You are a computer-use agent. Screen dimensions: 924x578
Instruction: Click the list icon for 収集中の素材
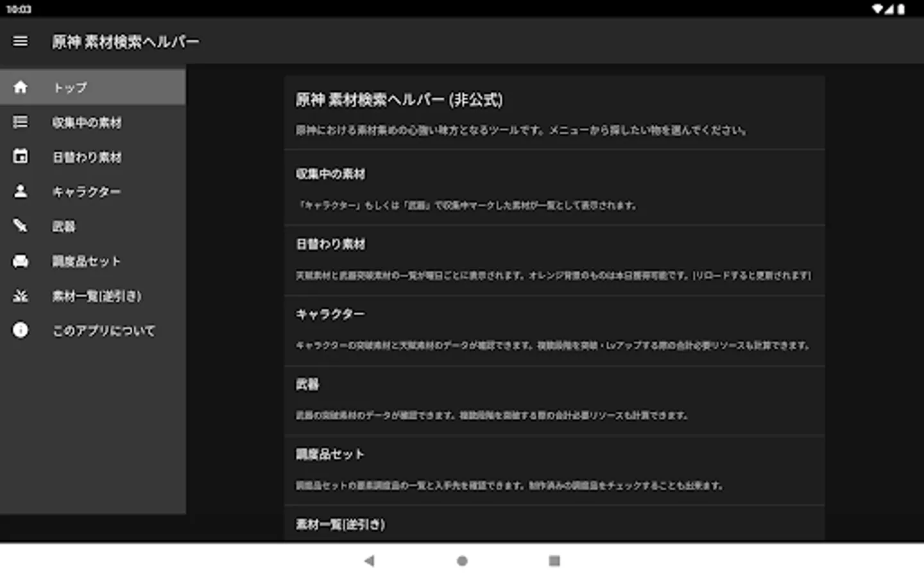point(21,121)
